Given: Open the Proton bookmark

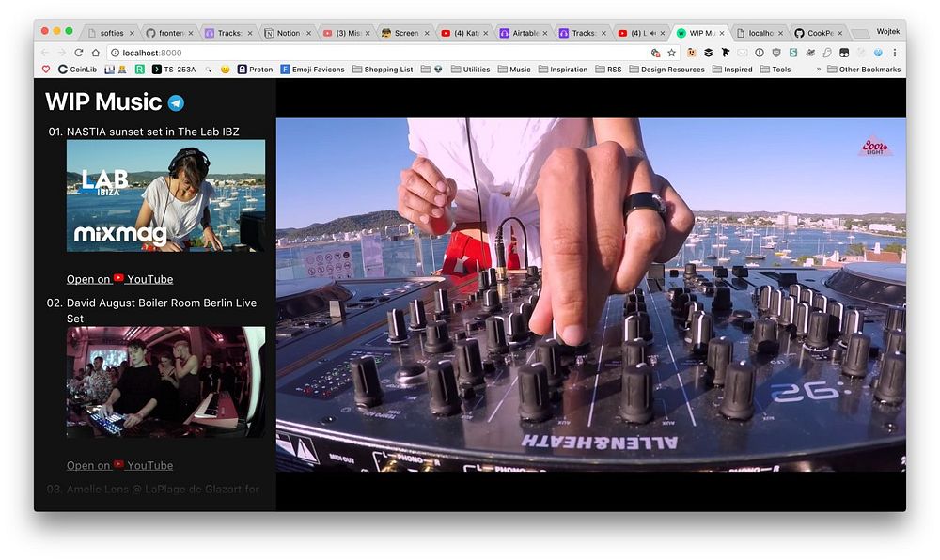Looking at the screenshot, I should (x=256, y=70).
